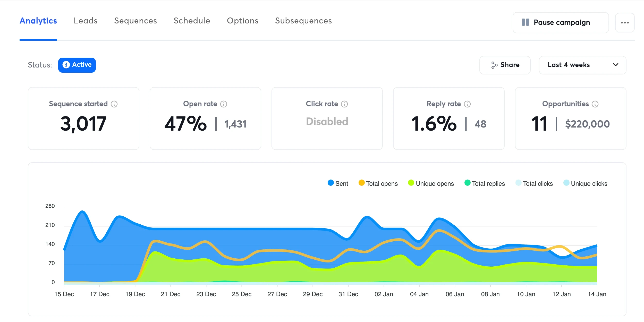Click info icon beside Reply rate
The image size is (644, 322).
pyautogui.click(x=467, y=104)
